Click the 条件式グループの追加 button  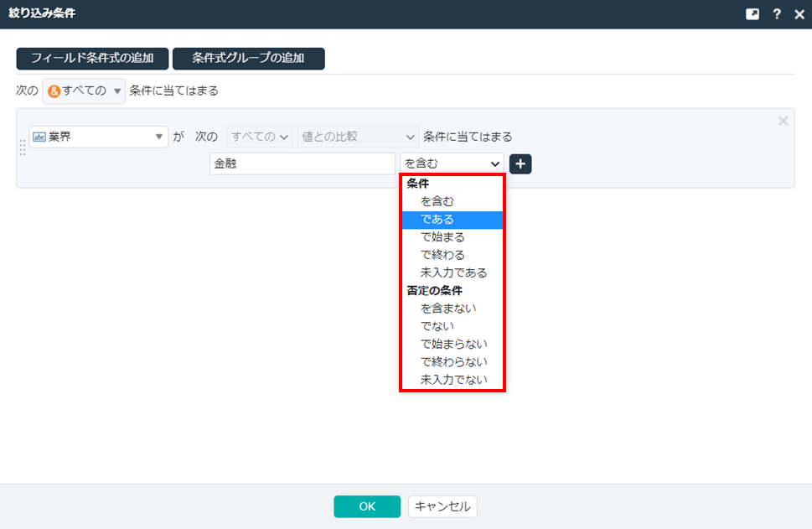(x=248, y=59)
